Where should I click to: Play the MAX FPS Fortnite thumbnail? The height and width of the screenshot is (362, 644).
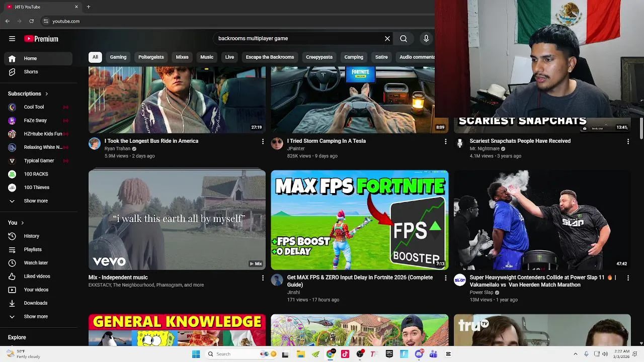click(359, 220)
